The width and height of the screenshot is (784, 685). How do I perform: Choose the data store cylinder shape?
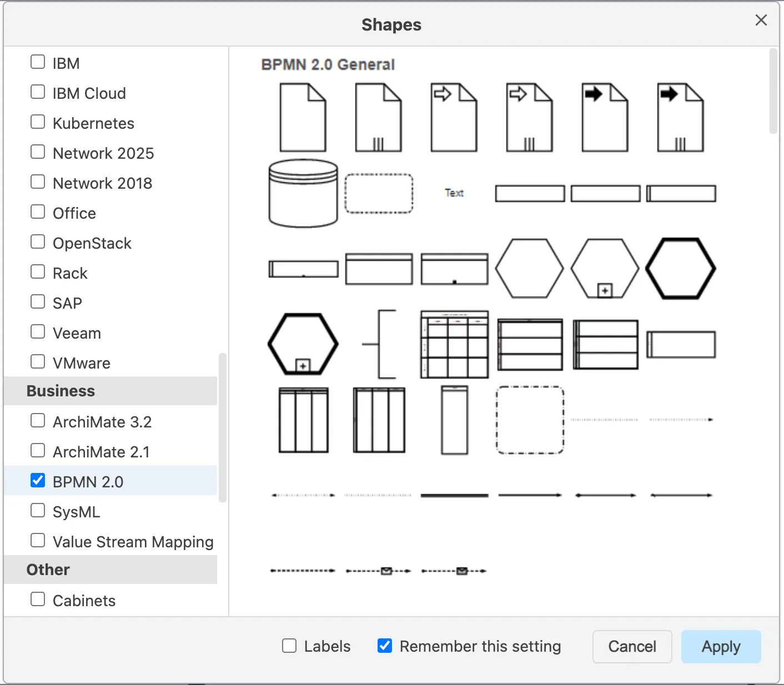pyautogui.click(x=303, y=193)
